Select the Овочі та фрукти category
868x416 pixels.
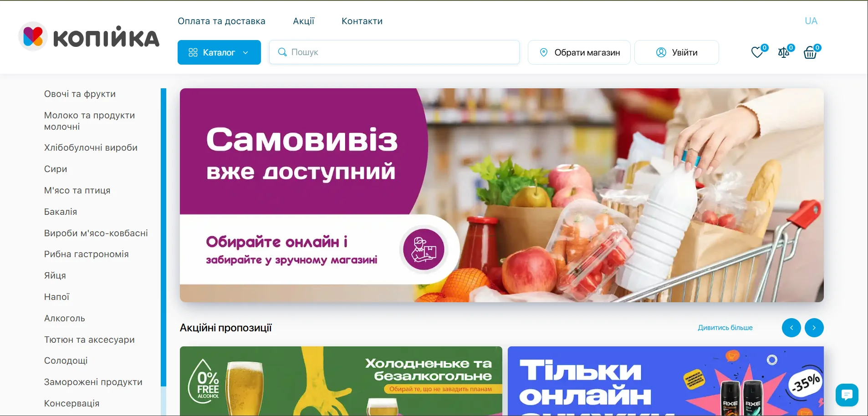point(80,94)
